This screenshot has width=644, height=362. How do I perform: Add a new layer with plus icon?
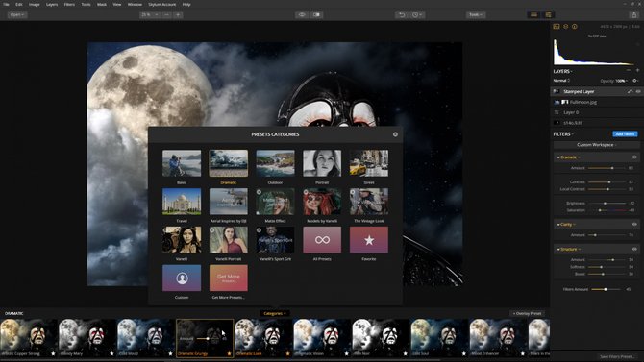(x=637, y=71)
